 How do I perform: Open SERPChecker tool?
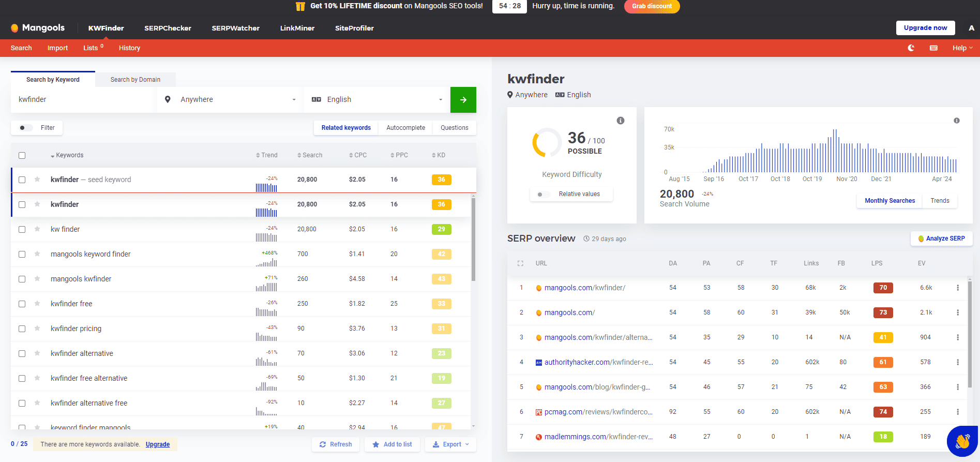pos(168,28)
